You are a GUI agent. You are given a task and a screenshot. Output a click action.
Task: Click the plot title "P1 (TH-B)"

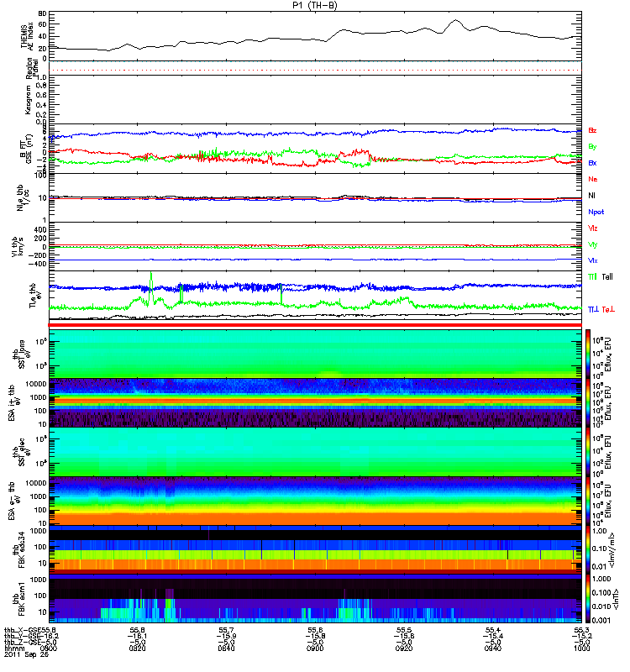314,5
